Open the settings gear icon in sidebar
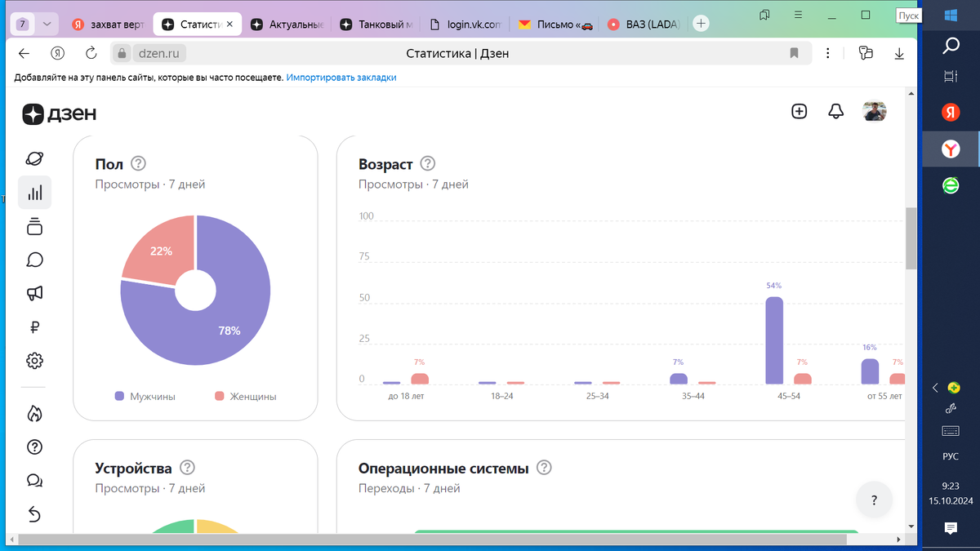 click(34, 361)
